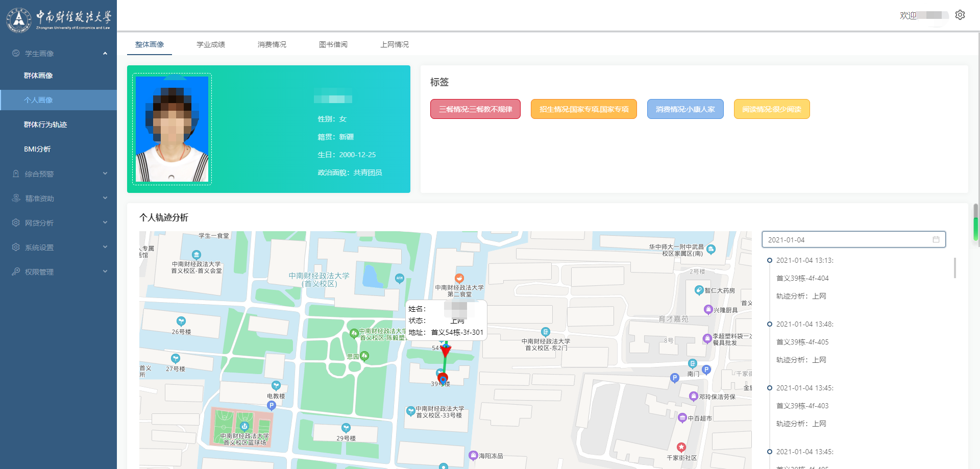
Task: Open the settings gear icon
Action: 960,15
